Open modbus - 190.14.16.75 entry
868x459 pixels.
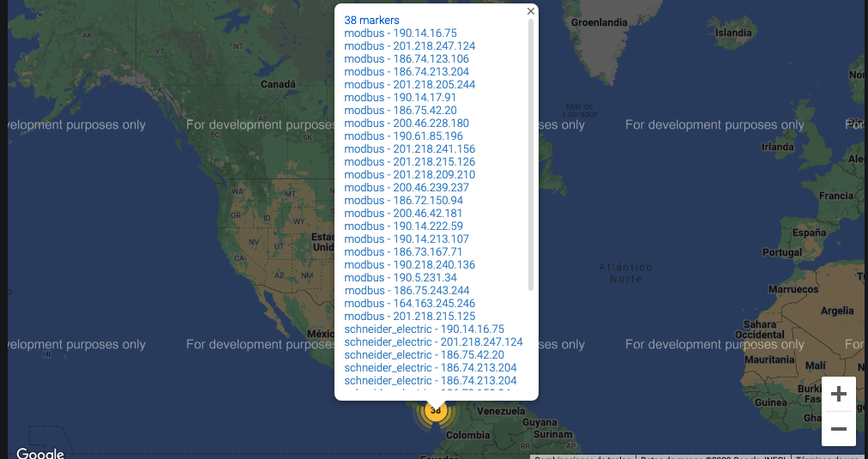tap(401, 33)
